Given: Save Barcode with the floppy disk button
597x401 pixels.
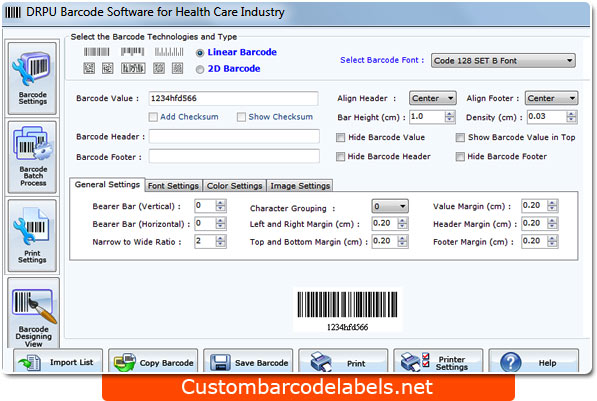Looking at the screenshot, I should pos(248,361).
